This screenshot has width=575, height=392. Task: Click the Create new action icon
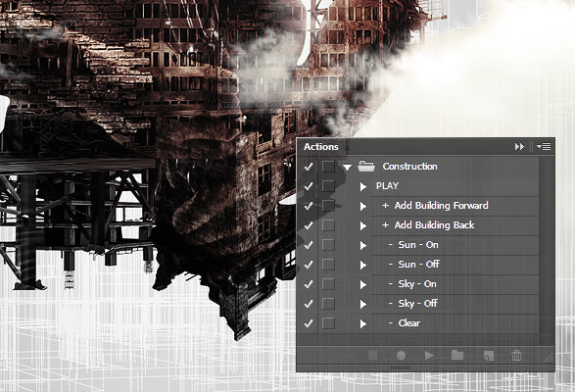click(x=488, y=356)
